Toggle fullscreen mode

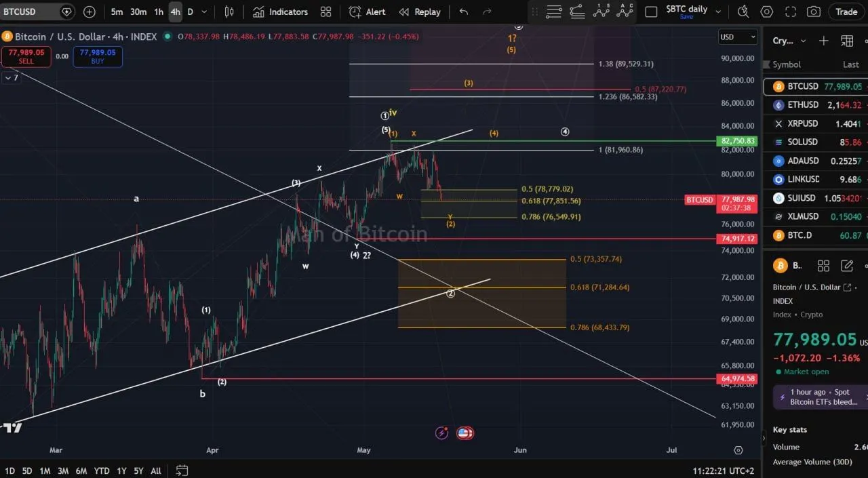791,12
